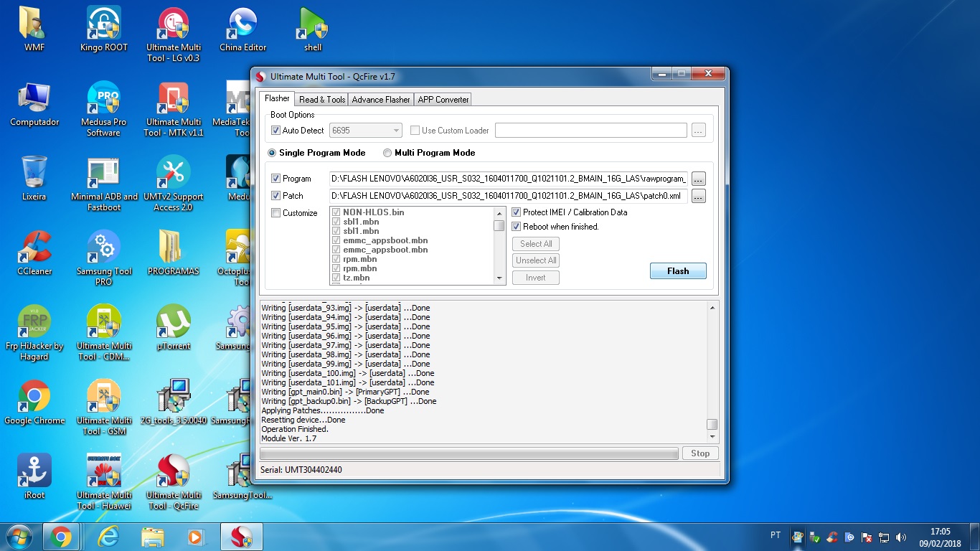The image size is (980, 551).
Task: Open the WMF folder icon on desktop
Action: [x=34, y=29]
